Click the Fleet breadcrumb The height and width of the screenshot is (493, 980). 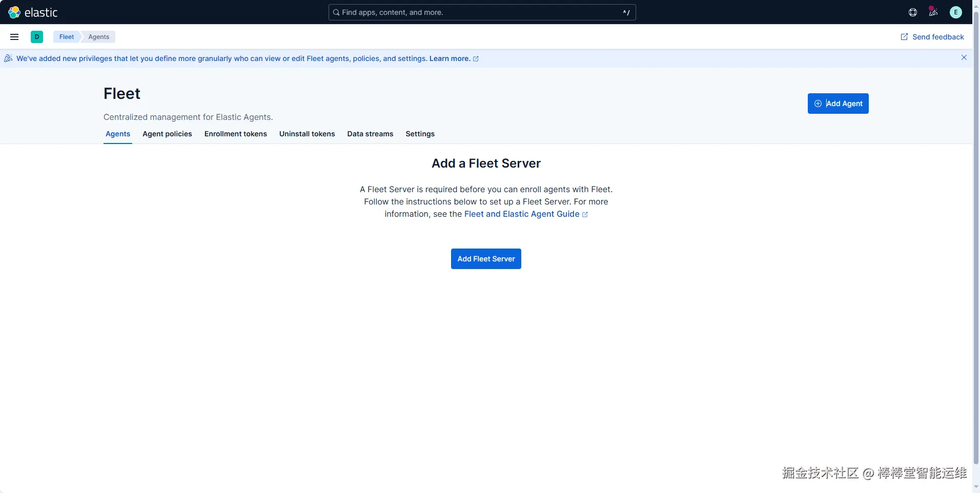click(x=67, y=37)
